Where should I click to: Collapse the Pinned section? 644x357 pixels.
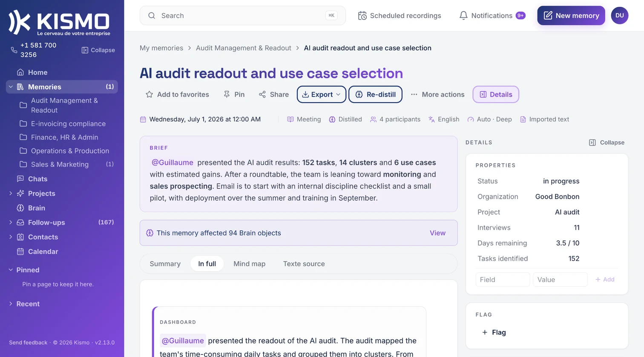coord(11,270)
